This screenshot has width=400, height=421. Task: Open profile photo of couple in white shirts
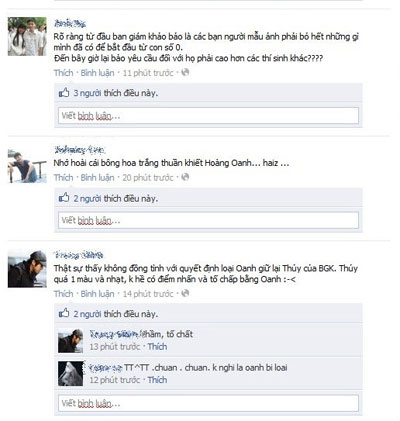(x=27, y=36)
